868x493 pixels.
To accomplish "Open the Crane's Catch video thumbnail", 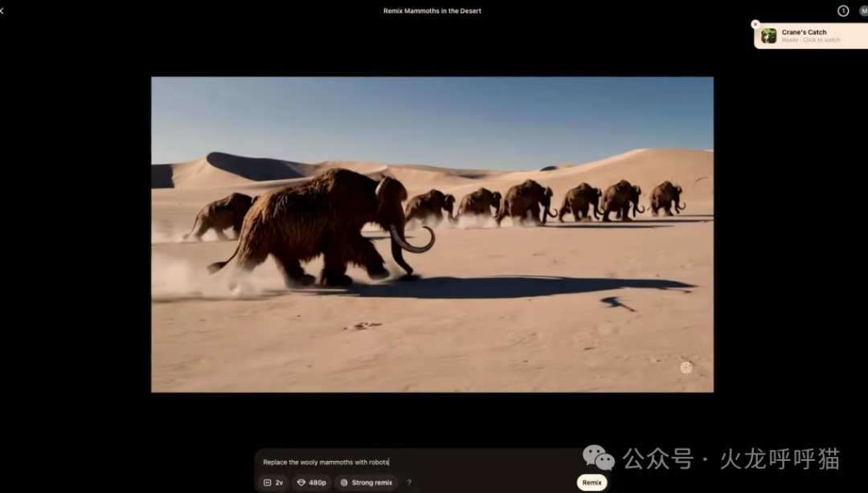I will click(769, 36).
